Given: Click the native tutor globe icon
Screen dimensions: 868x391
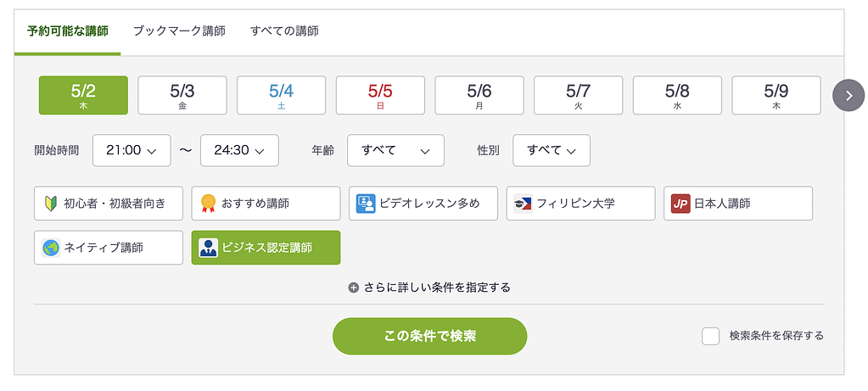Looking at the screenshot, I should pos(51,248).
